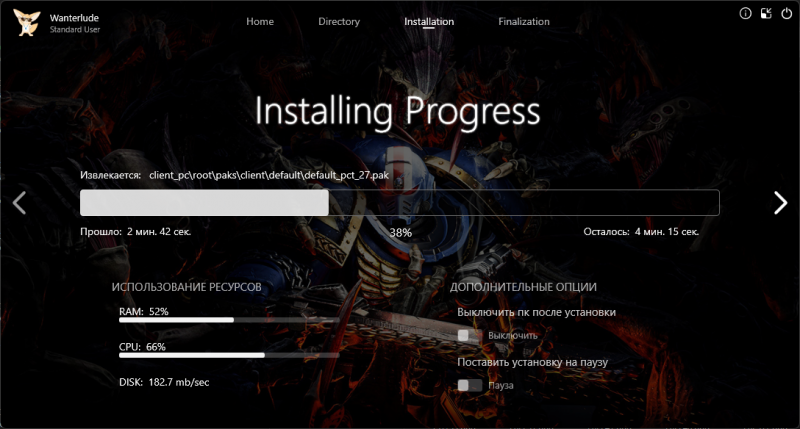Screen dimensions: 800x429
Task: Click the main installation progress bar
Action: coord(399,203)
